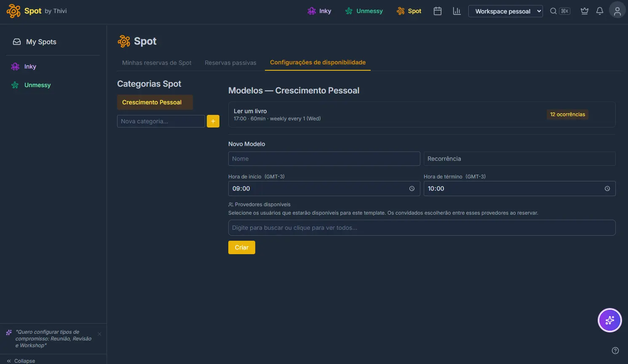Select Configurações de disponibilidade tab
This screenshot has width=628, height=364.
point(318,62)
